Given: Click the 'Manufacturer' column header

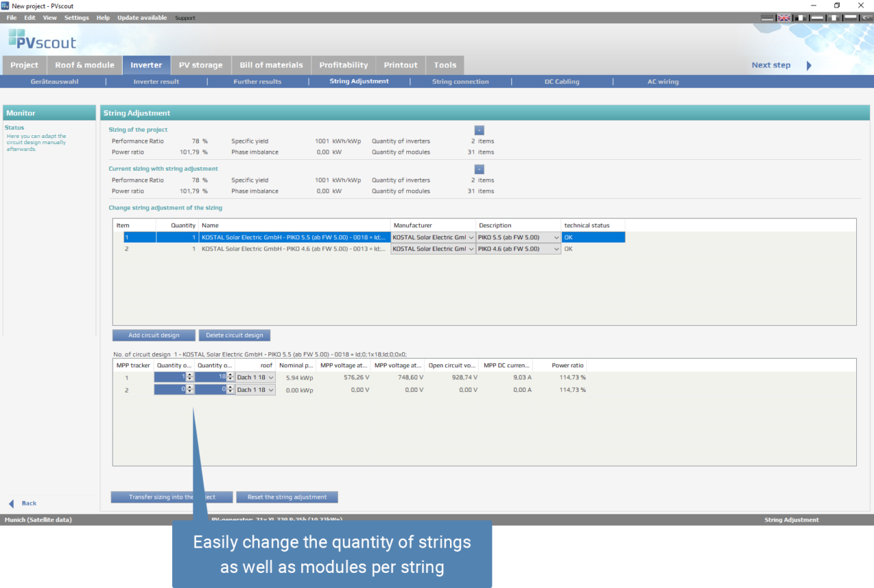Looking at the screenshot, I should click(433, 225).
